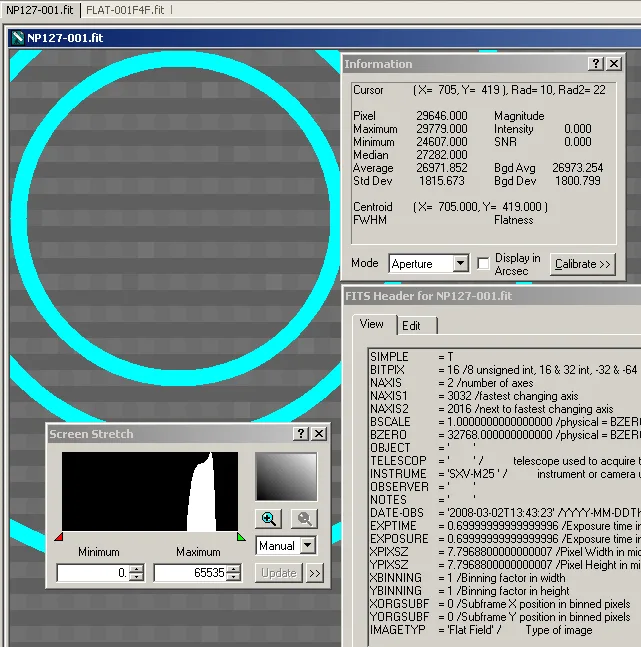Image resolution: width=641 pixels, height=647 pixels.
Task: Open help for the Information window
Action: 595,64
